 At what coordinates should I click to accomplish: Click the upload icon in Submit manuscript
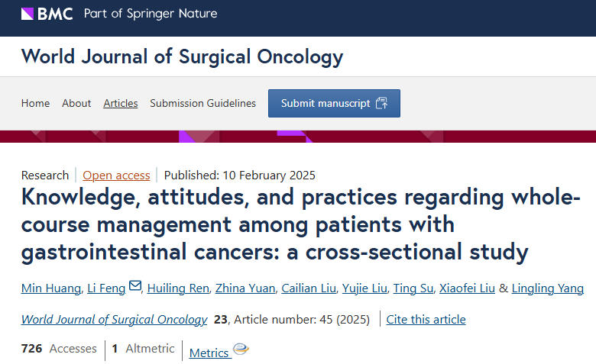coord(382,104)
